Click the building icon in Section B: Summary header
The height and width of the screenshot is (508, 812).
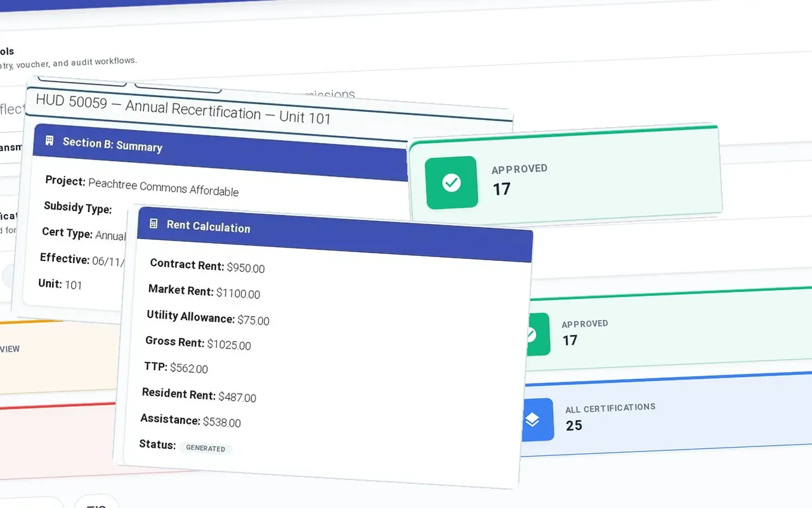click(x=49, y=140)
